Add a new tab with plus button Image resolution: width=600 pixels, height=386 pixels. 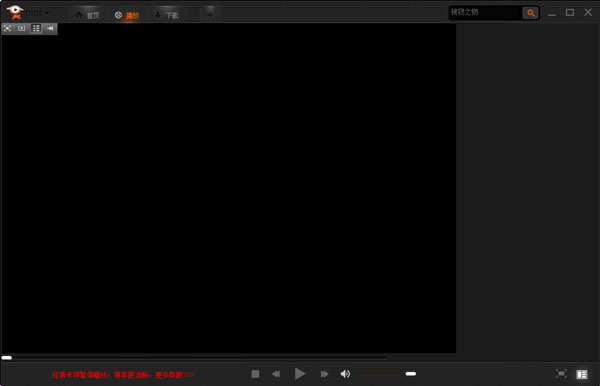coord(210,15)
